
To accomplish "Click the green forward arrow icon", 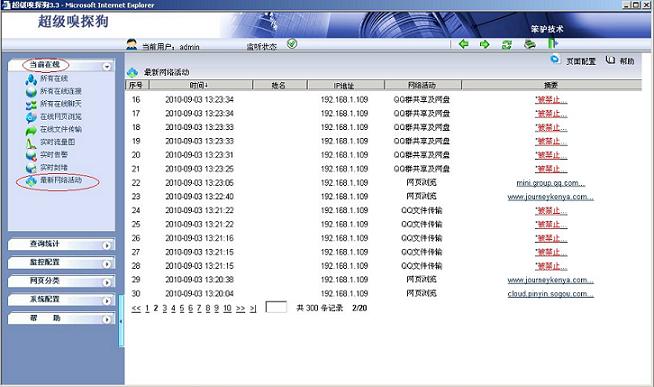I will pos(485,44).
